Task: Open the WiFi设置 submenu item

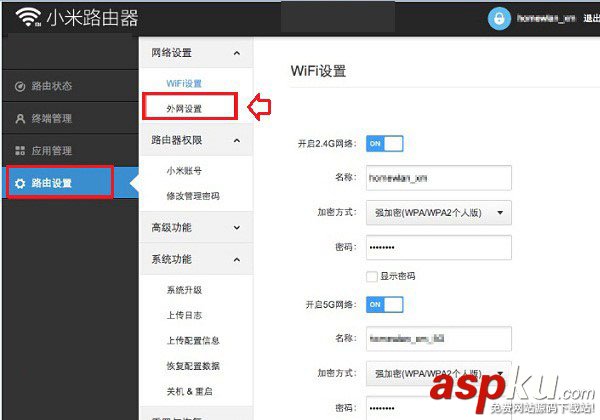Action: pyautogui.click(x=184, y=83)
